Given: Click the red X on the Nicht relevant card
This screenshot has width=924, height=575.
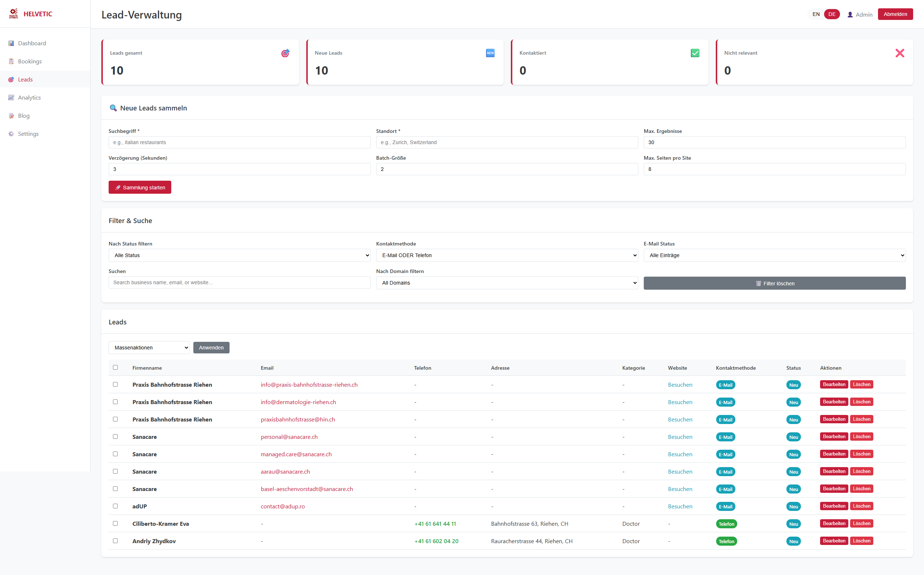Looking at the screenshot, I should click(900, 53).
